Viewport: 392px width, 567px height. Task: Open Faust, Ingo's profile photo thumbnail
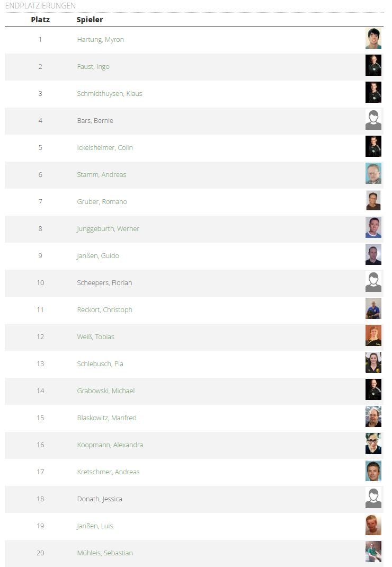pos(373,66)
